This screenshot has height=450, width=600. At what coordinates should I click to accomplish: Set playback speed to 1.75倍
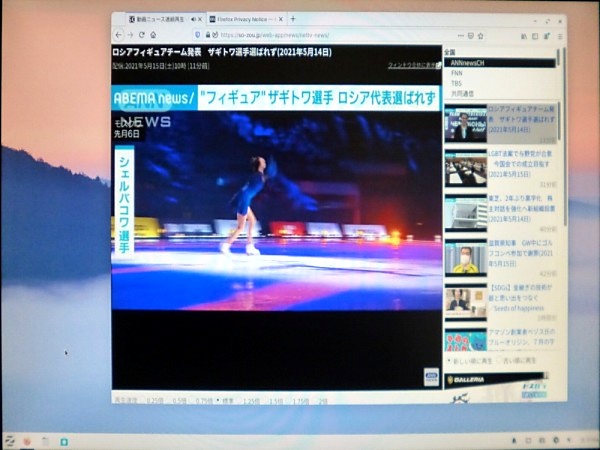coord(300,401)
